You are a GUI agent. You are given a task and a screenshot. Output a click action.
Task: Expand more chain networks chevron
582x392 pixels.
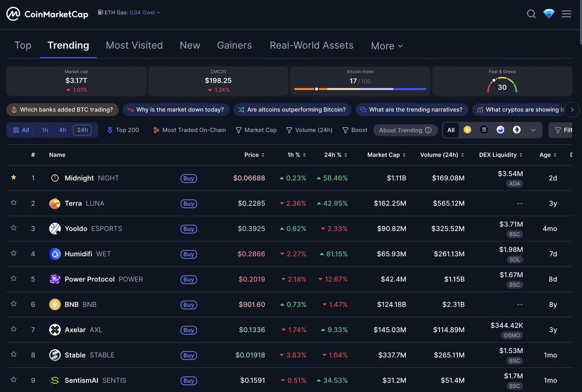click(533, 130)
